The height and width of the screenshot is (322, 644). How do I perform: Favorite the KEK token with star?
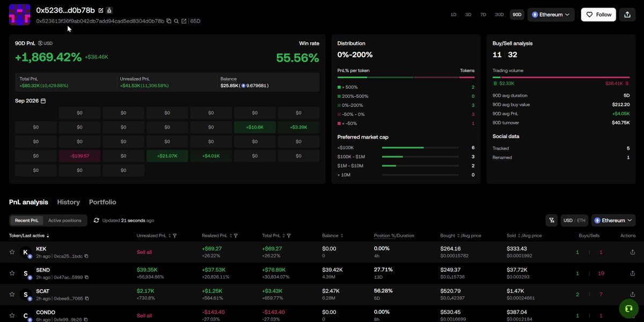coord(12,252)
